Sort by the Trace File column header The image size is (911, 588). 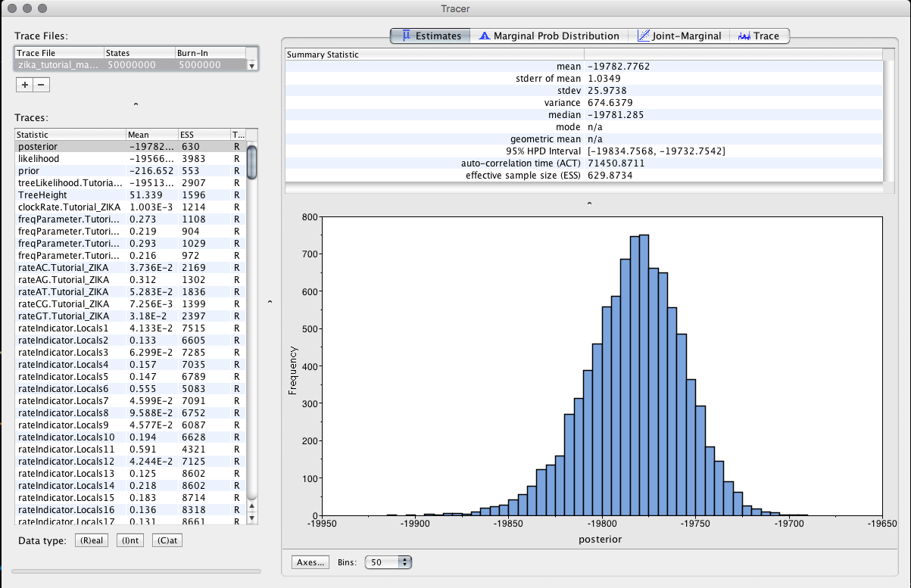pos(59,53)
